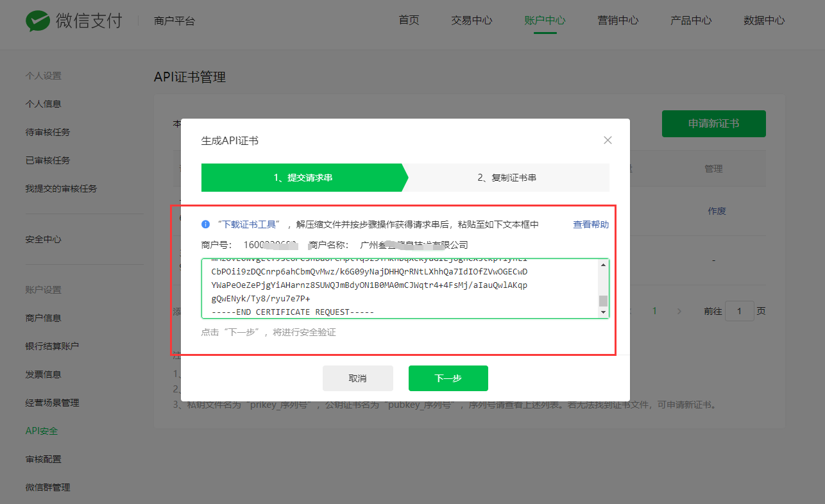Viewport: 825px width, 504px height.
Task: Close the 生成API证书 dialog with X
Action: coord(608,140)
